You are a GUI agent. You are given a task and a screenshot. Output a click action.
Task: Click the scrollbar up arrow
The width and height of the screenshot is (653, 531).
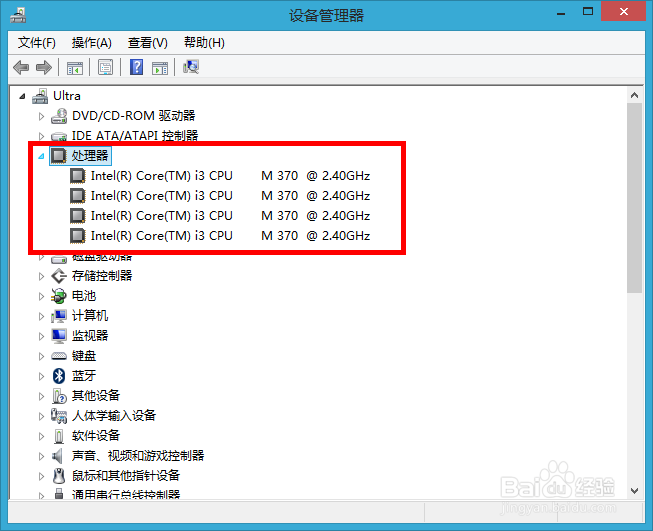(634, 95)
